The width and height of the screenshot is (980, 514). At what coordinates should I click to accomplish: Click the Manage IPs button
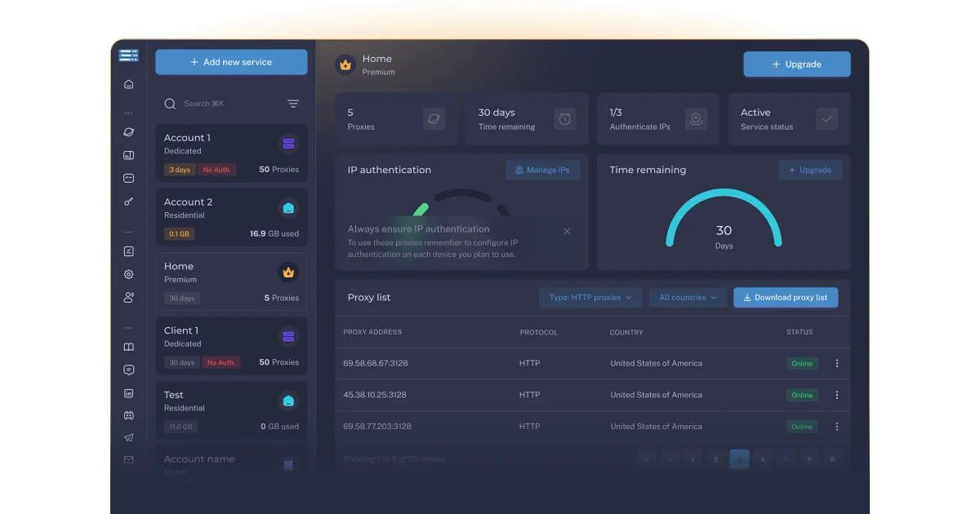pos(543,170)
